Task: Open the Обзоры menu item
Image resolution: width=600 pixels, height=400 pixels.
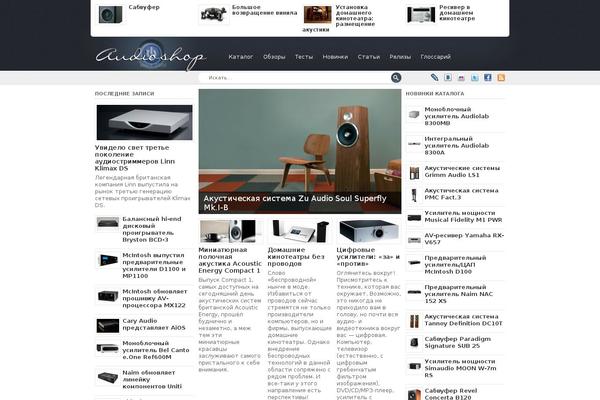Action: (x=274, y=57)
